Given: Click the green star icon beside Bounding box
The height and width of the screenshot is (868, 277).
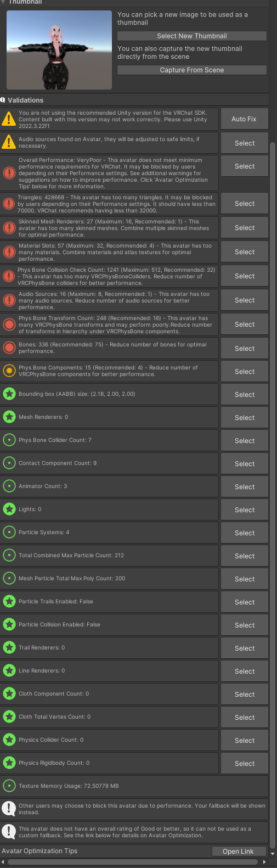Looking at the screenshot, I should 9,394.
